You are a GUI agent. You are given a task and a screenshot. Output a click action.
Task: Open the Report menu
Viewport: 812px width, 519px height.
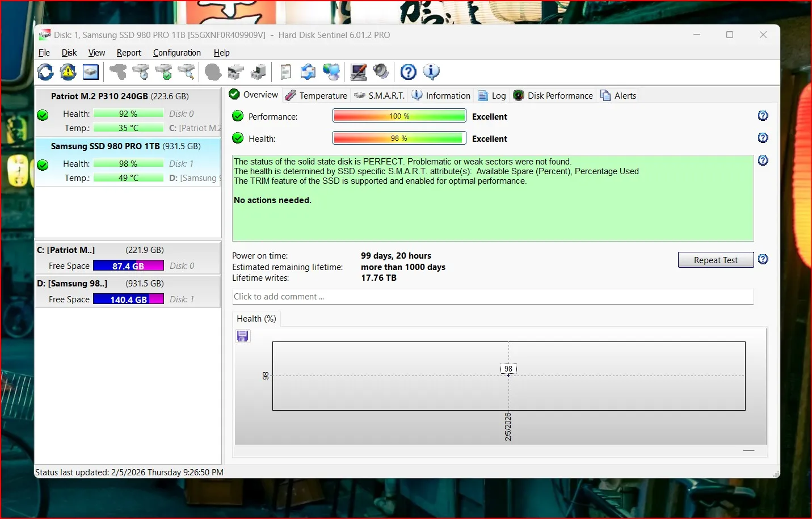point(129,53)
